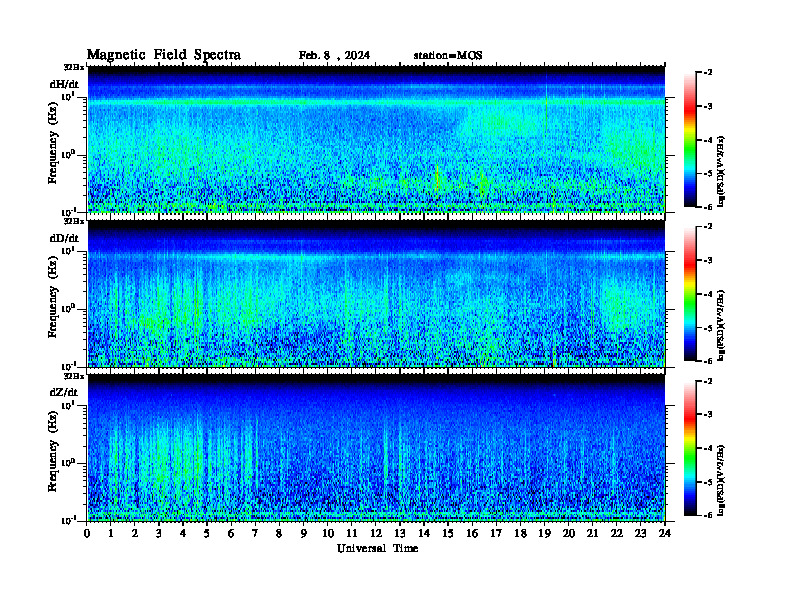792x612 pixels.
Task: Click hour '15' on the Universal Time axis
Action: click(x=448, y=533)
